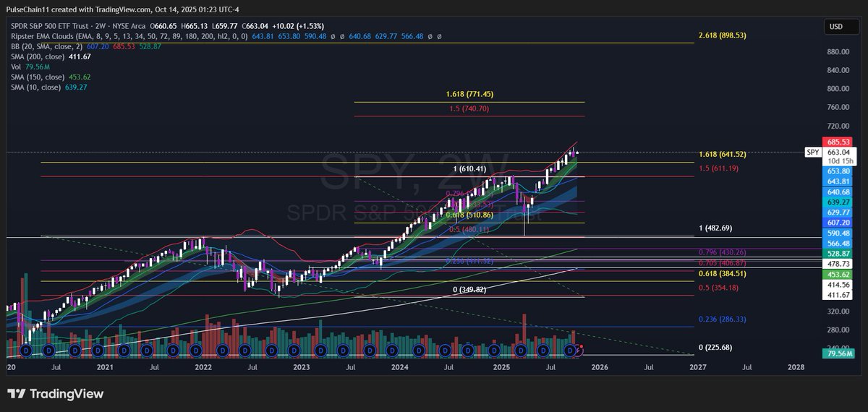Click the 880.00 price scale value
The width and height of the screenshot is (868, 412).
point(839,52)
